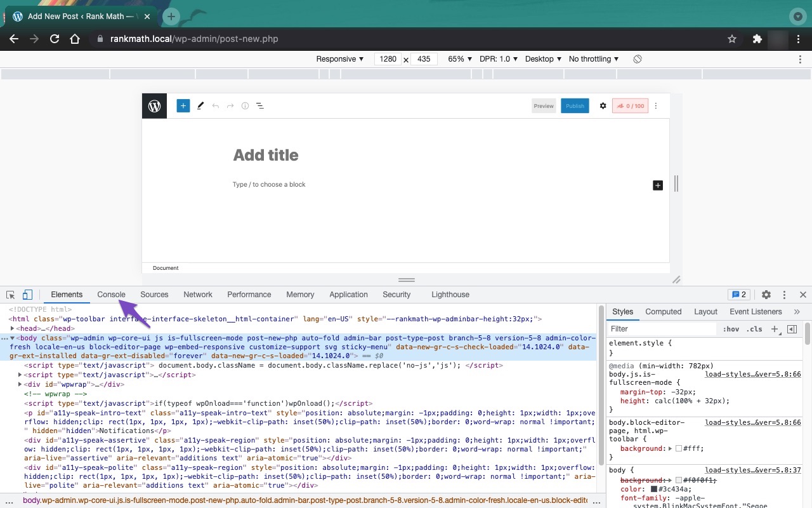Select the pencil Tools icon in the editor
Image resolution: width=812 pixels, height=508 pixels.
click(200, 106)
